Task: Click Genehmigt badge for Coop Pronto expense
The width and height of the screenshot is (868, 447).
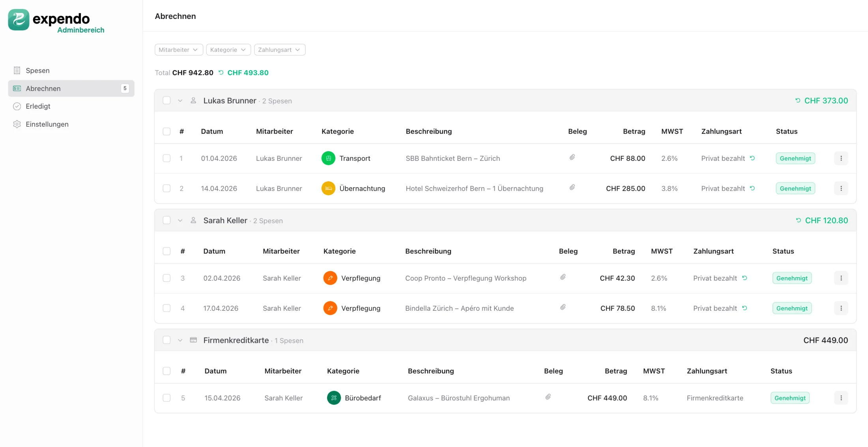Action: pyautogui.click(x=792, y=278)
